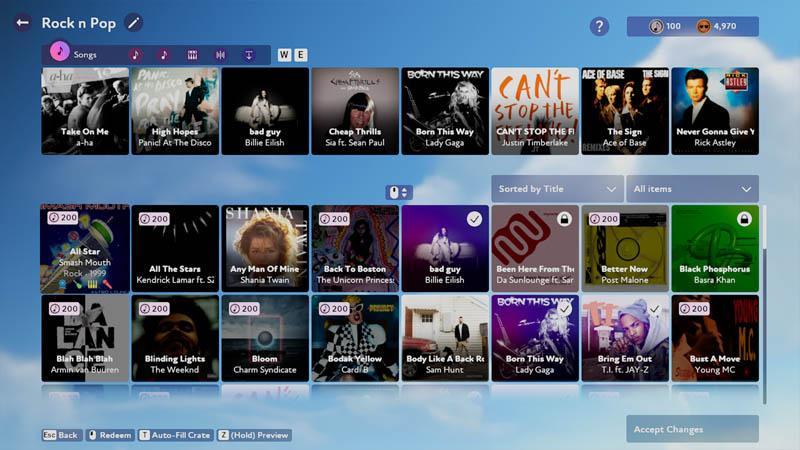The width and height of the screenshot is (800, 450).
Task: Click the 200 price badge on Bust A Move
Action: 693,309
